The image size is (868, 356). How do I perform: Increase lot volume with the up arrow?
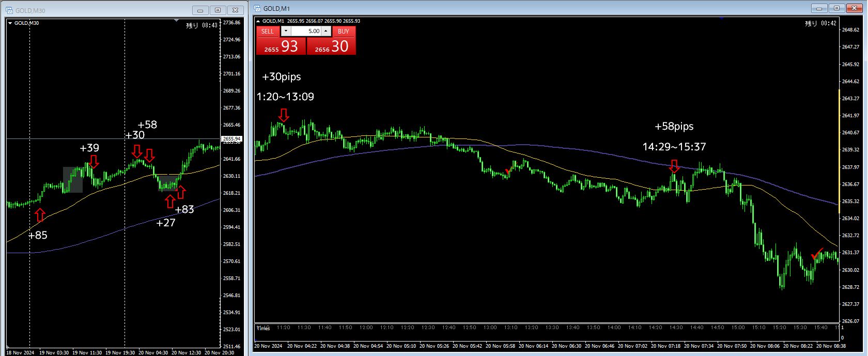click(x=326, y=31)
